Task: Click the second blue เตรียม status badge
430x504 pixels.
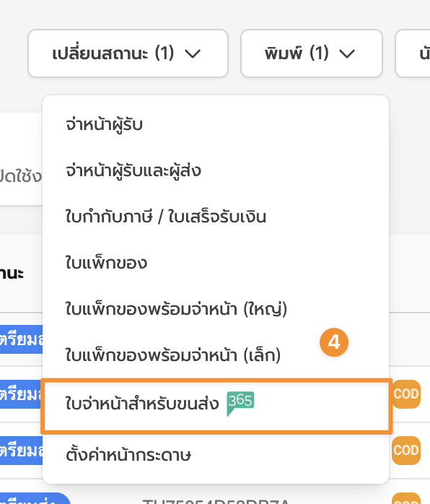Action: 21,394
